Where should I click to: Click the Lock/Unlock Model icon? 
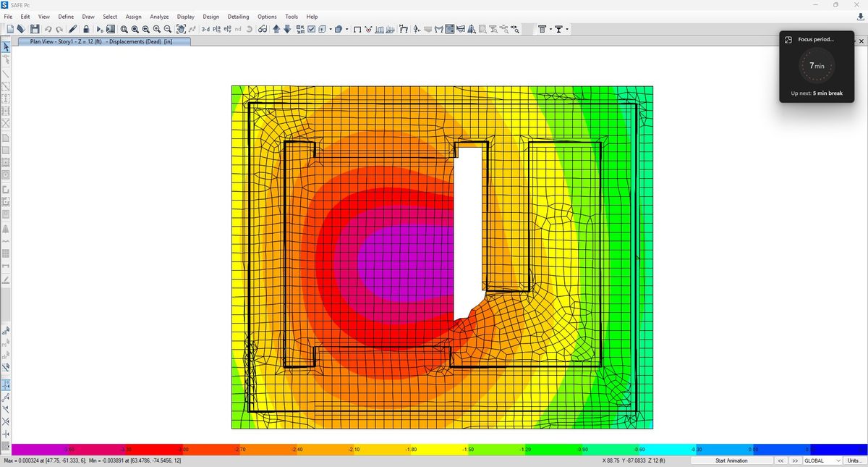click(x=85, y=29)
